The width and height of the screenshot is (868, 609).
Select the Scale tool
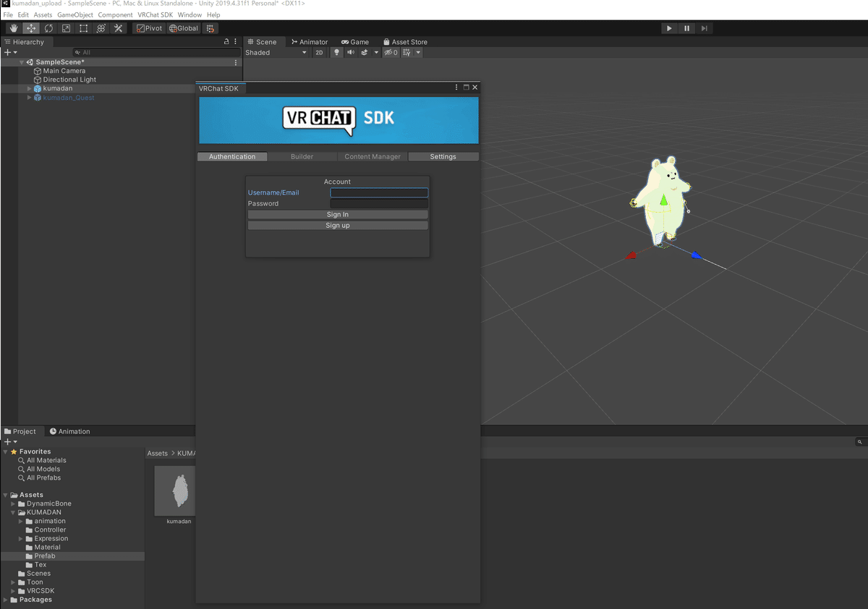click(x=66, y=28)
